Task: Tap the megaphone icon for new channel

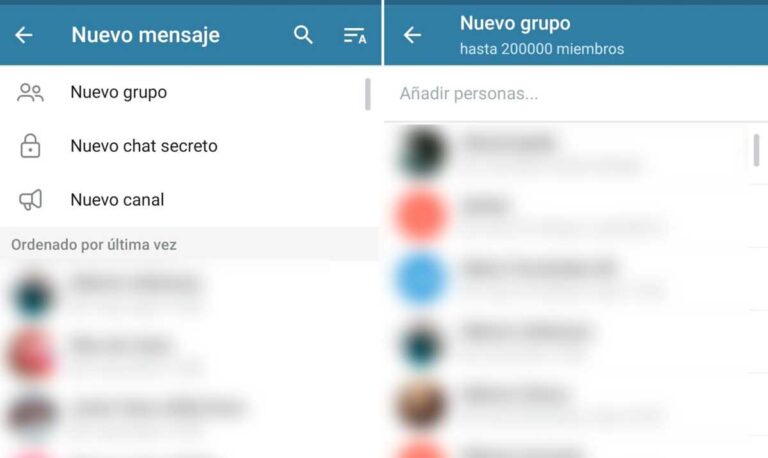Action: [30, 200]
